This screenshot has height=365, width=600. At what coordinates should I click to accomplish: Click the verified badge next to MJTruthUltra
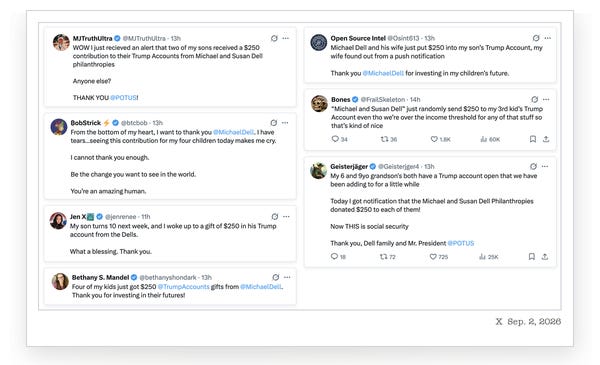point(117,38)
